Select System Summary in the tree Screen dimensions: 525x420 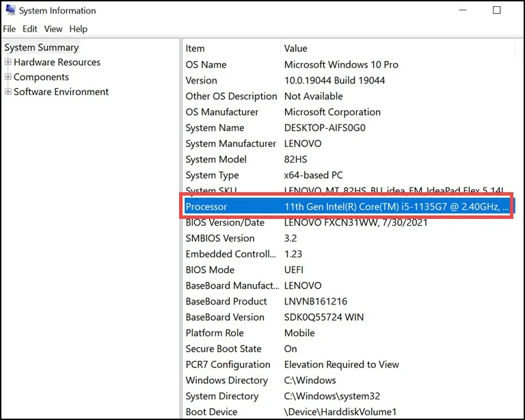(42, 48)
